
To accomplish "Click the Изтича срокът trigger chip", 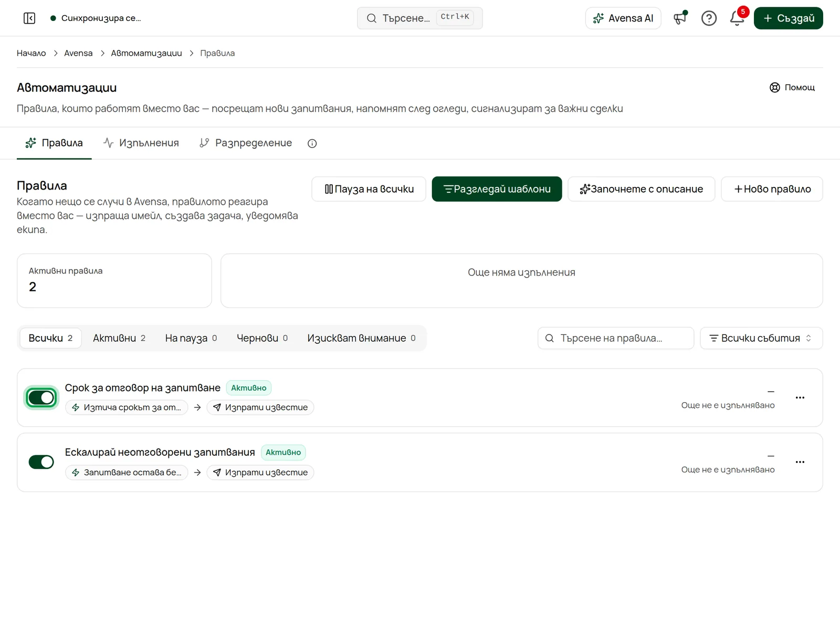I will pyautogui.click(x=127, y=407).
